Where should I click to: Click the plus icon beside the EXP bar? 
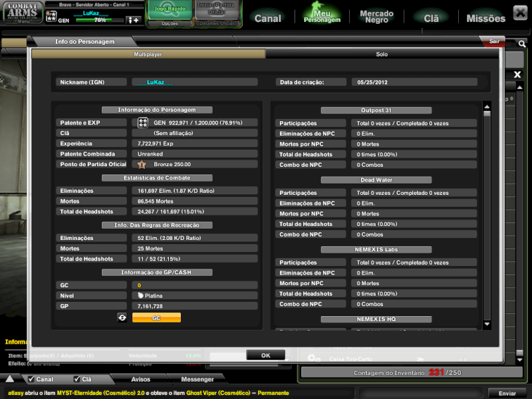tap(133, 21)
